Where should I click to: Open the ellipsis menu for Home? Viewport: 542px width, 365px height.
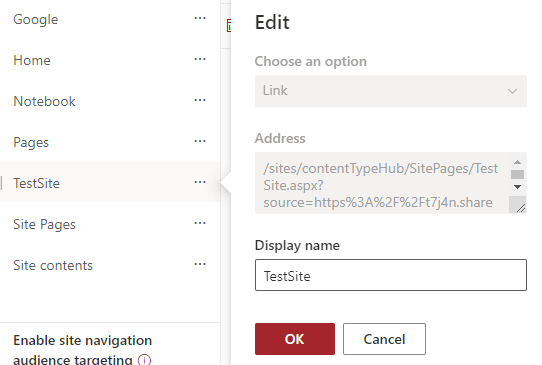click(x=200, y=59)
